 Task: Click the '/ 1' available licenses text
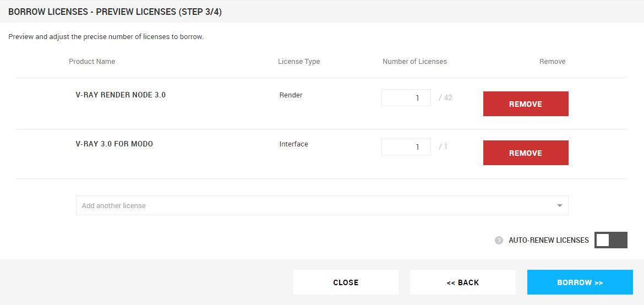[443, 147]
